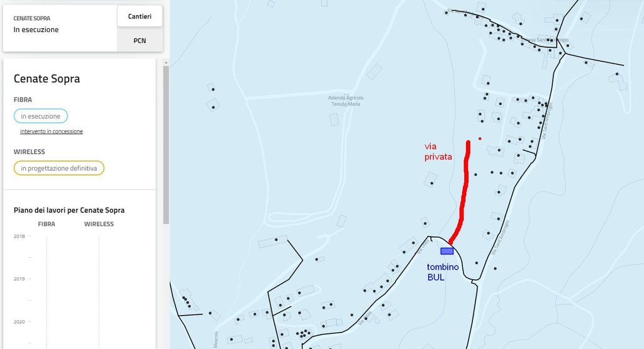Click building outline below Tenuta Maria label
Viewport: 644px width, 349px height.
tap(335, 119)
